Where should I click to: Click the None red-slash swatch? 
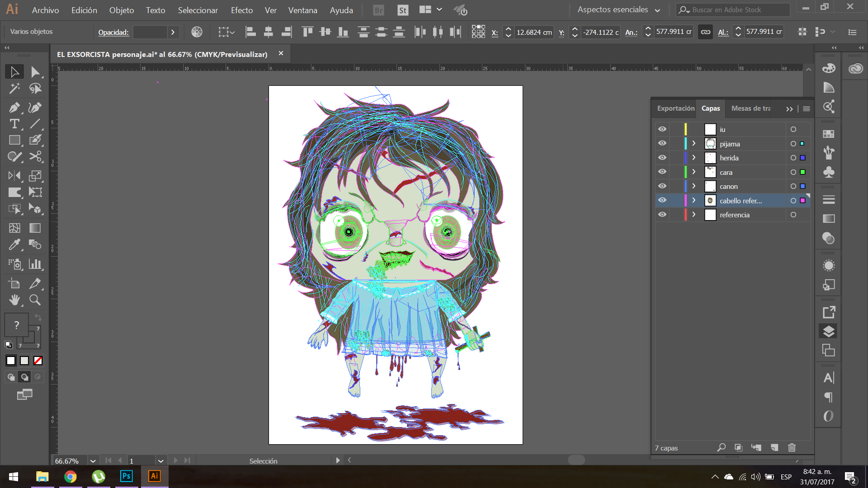[38, 361]
